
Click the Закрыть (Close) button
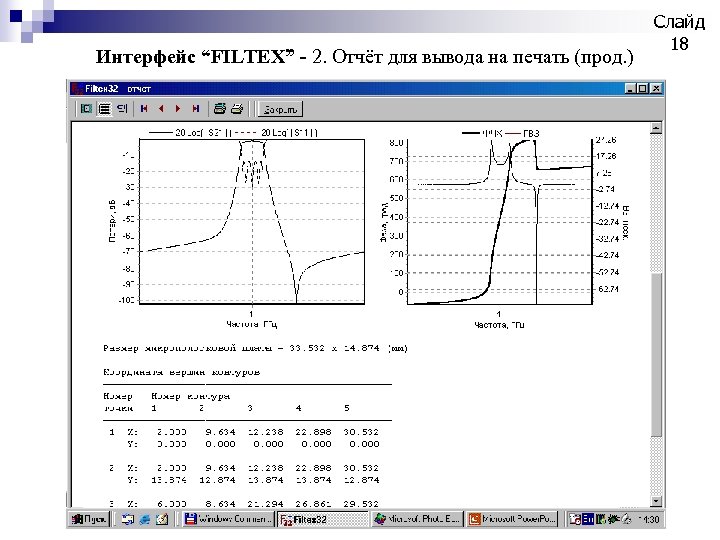pos(280,109)
